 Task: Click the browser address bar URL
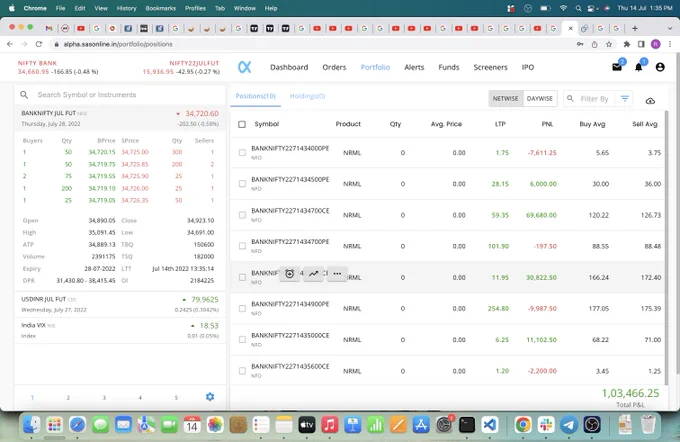[x=118, y=44]
